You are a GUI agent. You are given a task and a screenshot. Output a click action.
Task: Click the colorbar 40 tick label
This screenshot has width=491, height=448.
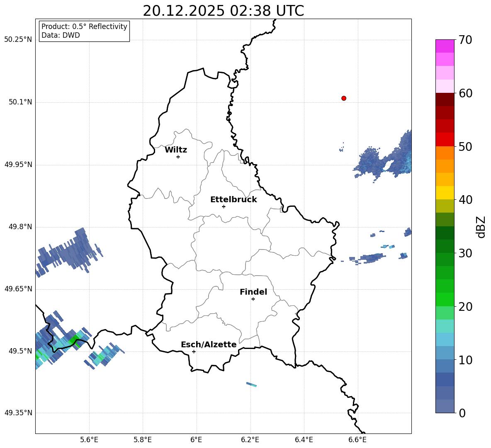click(x=465, y=200)
